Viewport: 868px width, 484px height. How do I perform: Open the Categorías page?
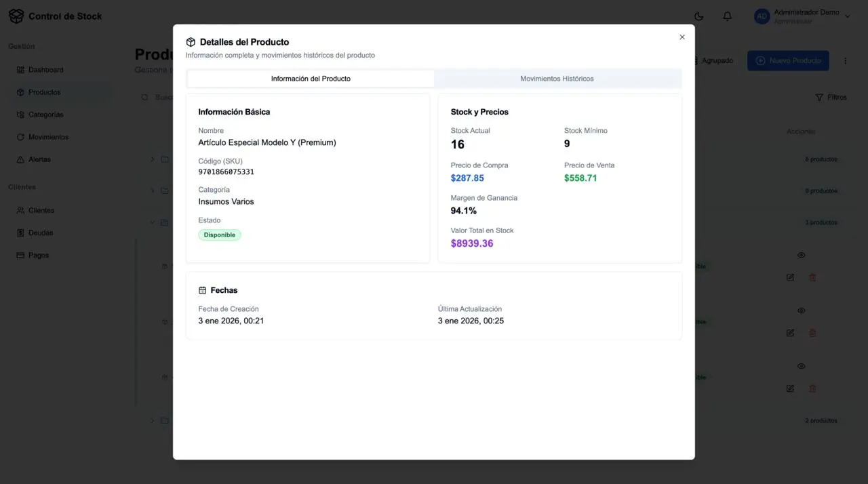coord(46,114)
